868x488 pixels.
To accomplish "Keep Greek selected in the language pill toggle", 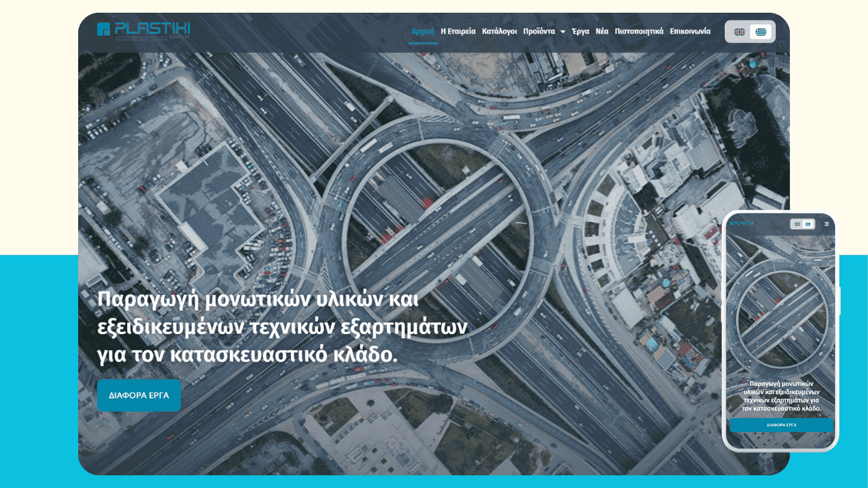I will [x=761, y=31].
